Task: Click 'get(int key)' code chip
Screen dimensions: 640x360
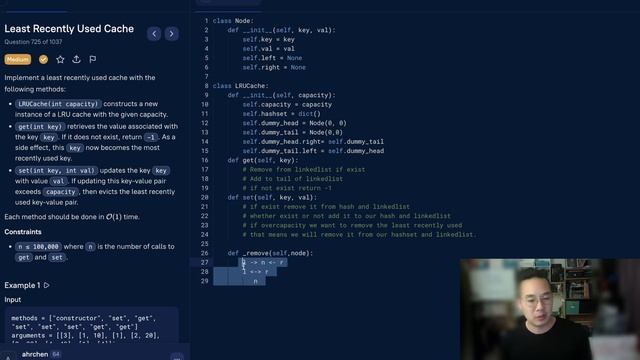Action: coord(40,127)
